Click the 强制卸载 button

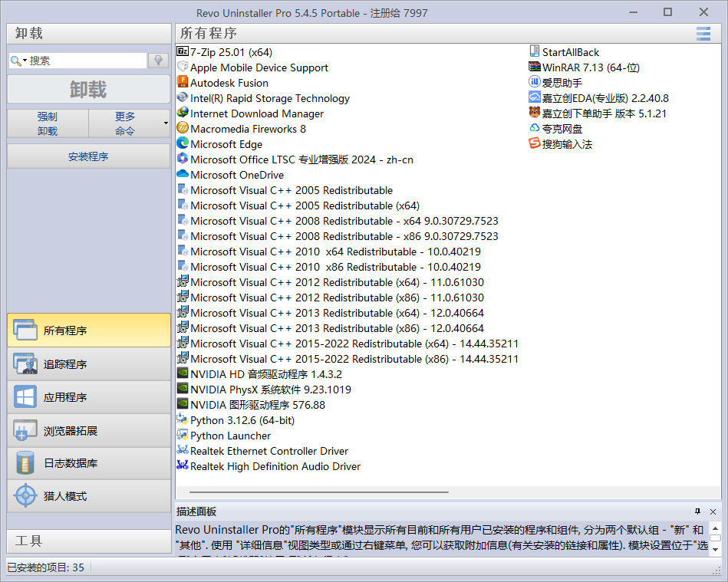tap(48, 123)
